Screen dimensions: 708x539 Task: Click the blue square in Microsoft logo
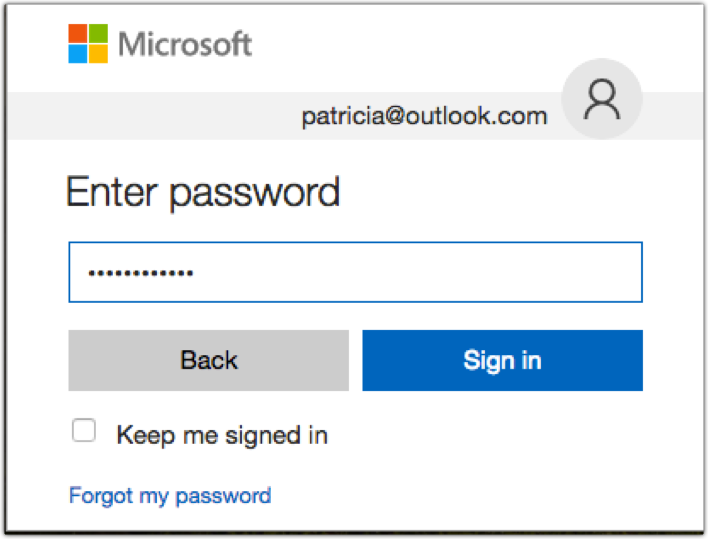point(78,55)
